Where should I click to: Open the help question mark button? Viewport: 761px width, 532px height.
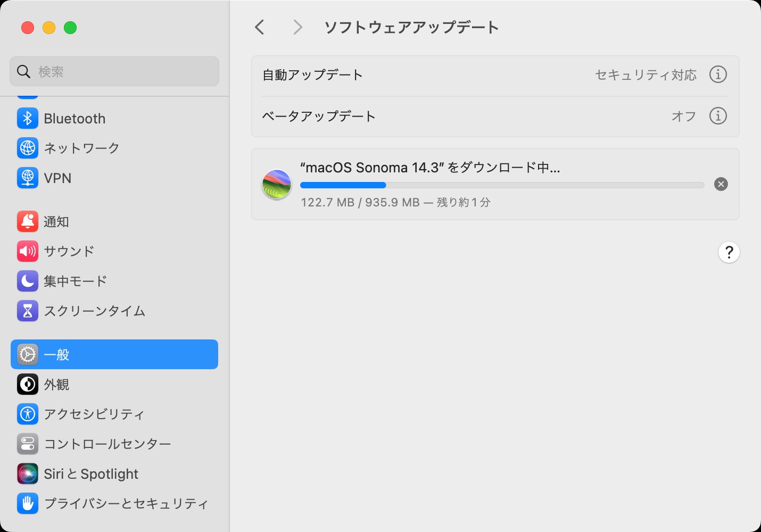[729, 252]
